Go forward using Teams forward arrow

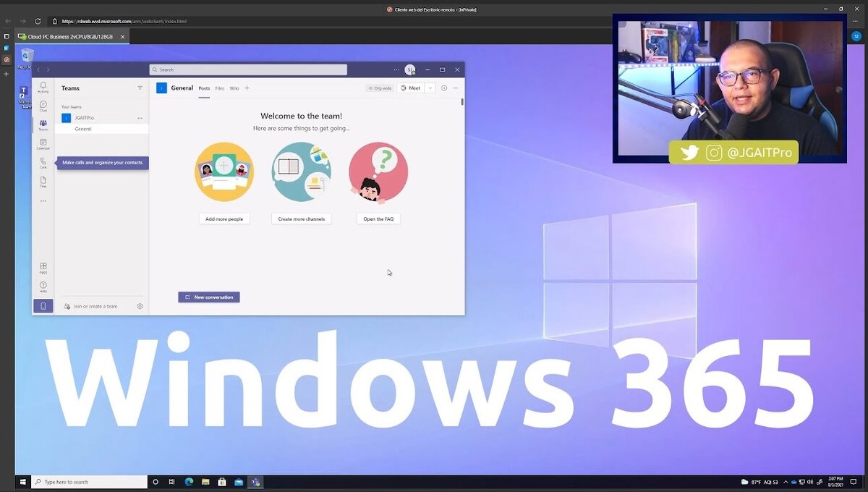(48, 69)
